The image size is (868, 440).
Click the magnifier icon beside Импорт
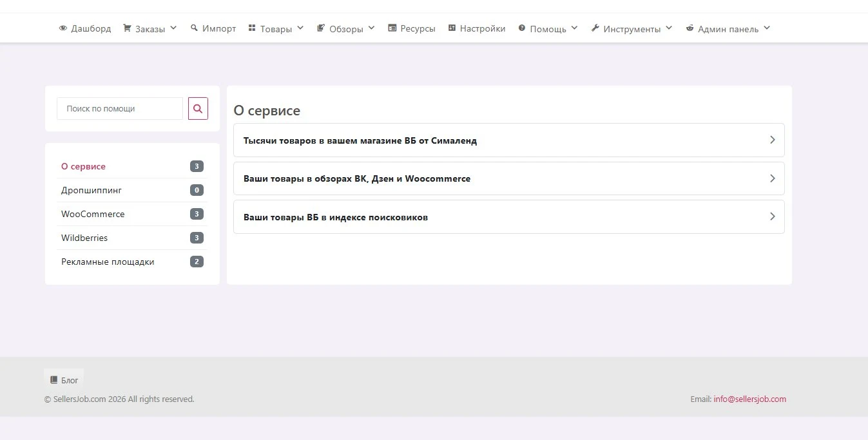(x=194, y=28)
